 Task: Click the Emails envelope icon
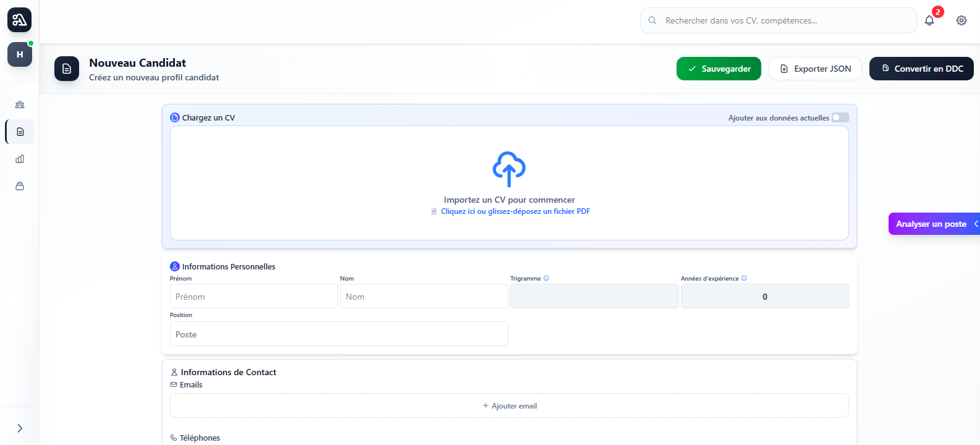(174, 384)
